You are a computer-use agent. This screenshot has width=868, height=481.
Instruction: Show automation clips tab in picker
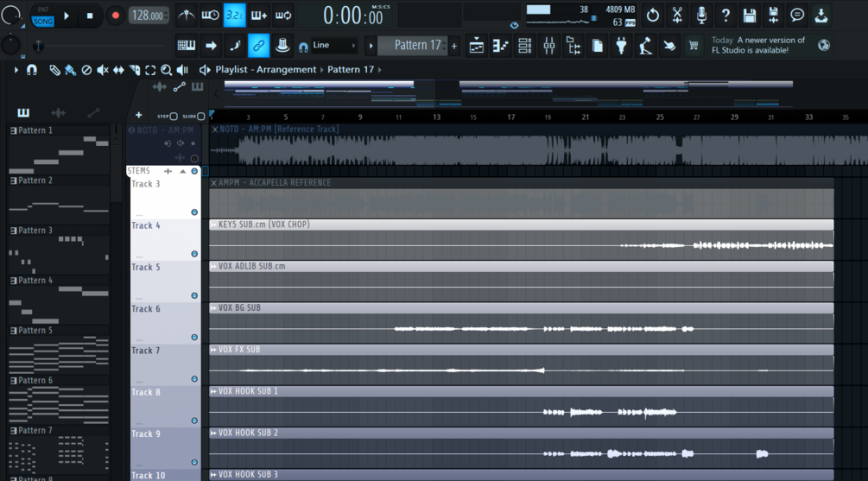pyautogui.click(x=93, y=113)
